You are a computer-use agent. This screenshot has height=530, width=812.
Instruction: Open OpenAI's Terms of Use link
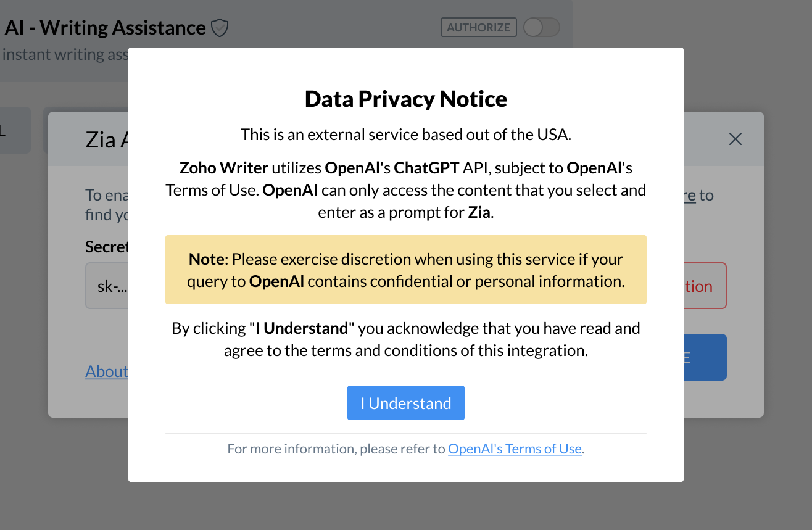(x=515, y=449)
